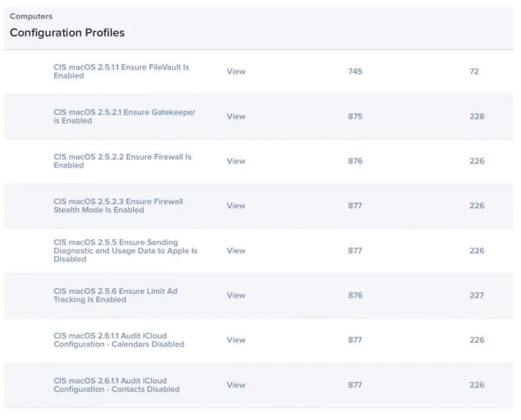Click View for Firewall Stealth Mode profile
Image resolution: width=521 pixels, height=420 pixels.
(x=236, y=206)
